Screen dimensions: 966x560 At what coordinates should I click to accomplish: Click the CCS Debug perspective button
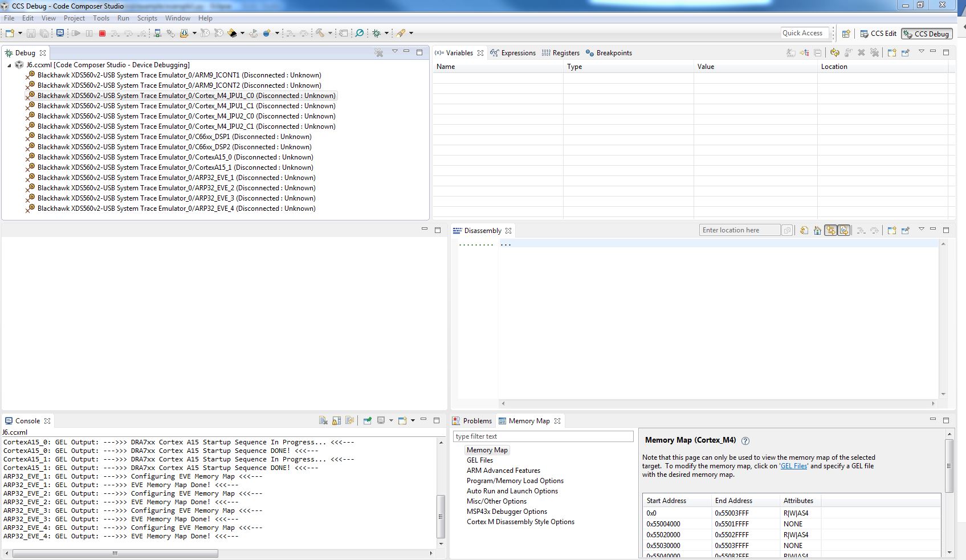(x=927, y=34)
